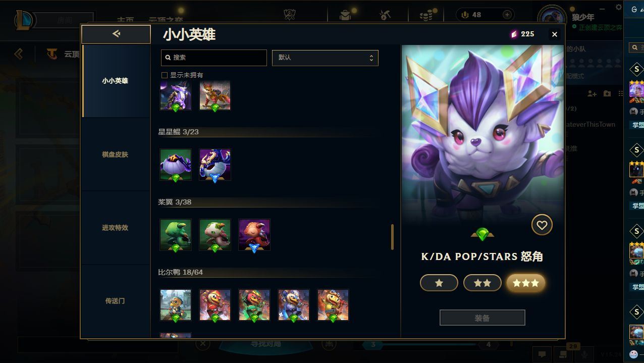The width and height of the screenshot is (644, 363).
Task: Select the two-star tier option
Action: (482, 283)
